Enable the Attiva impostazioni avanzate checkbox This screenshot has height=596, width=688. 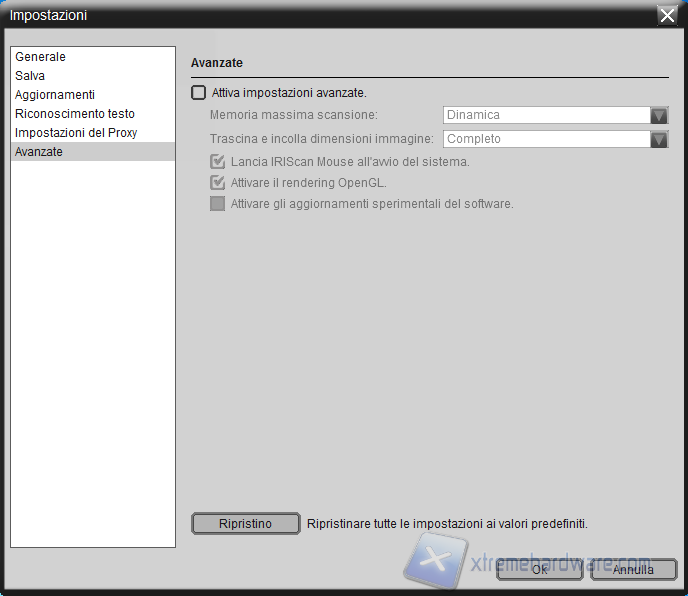199,93
